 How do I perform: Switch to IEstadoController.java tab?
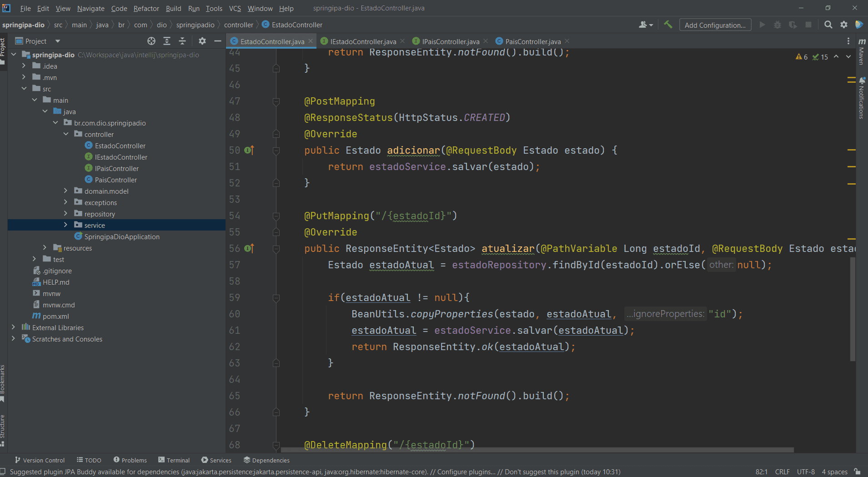(363, 41)
